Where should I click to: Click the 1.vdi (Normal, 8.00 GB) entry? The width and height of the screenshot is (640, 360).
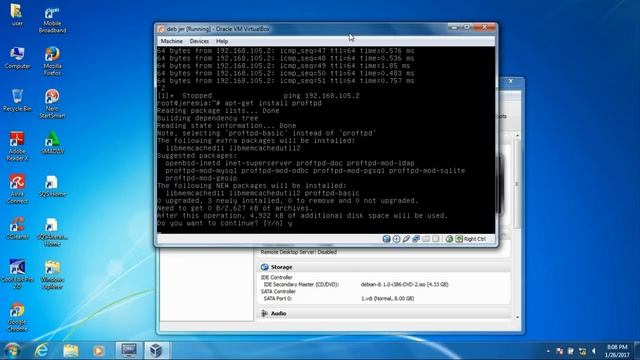click(387, 299)
